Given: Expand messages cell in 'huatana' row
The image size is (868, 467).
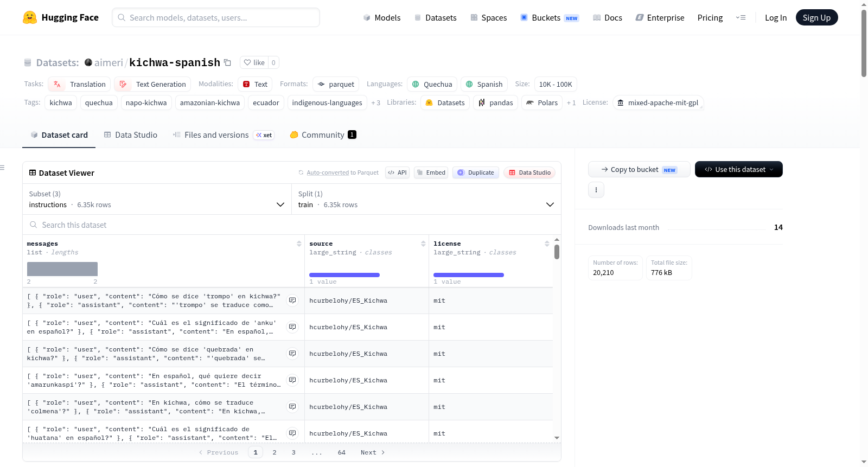Looking at the screenshot, I should pyautogui.click(x=292, y=433).
